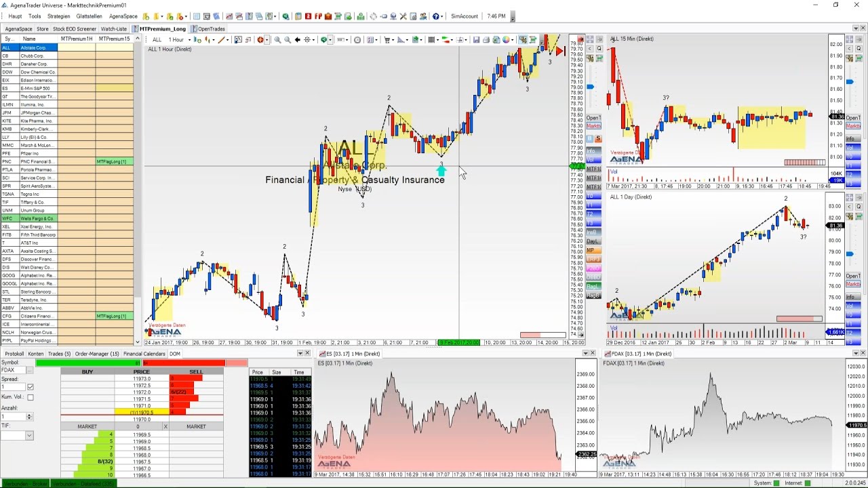Click the help question mark icon
868x488 pixels.
pos(436,16)
